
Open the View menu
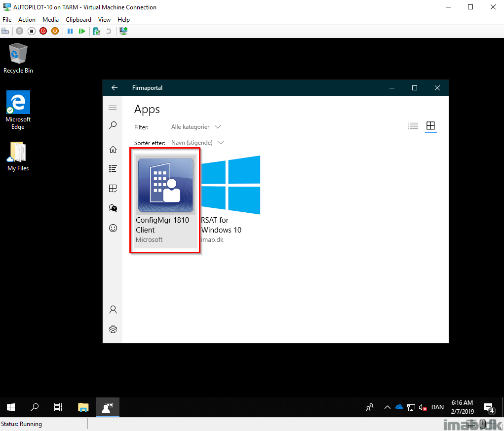pos(104,20)
